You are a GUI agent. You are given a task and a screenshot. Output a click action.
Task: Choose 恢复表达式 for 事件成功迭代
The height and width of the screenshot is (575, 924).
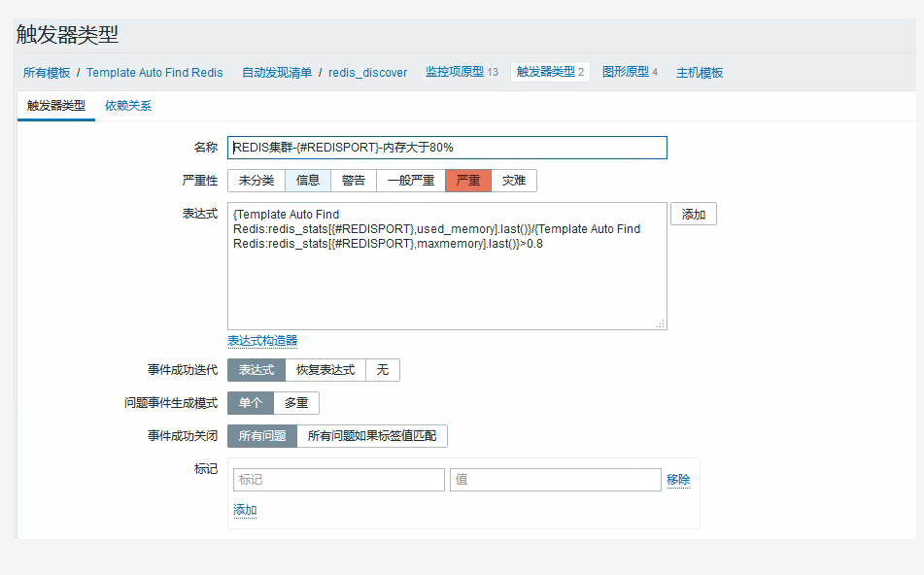(325, 370)
